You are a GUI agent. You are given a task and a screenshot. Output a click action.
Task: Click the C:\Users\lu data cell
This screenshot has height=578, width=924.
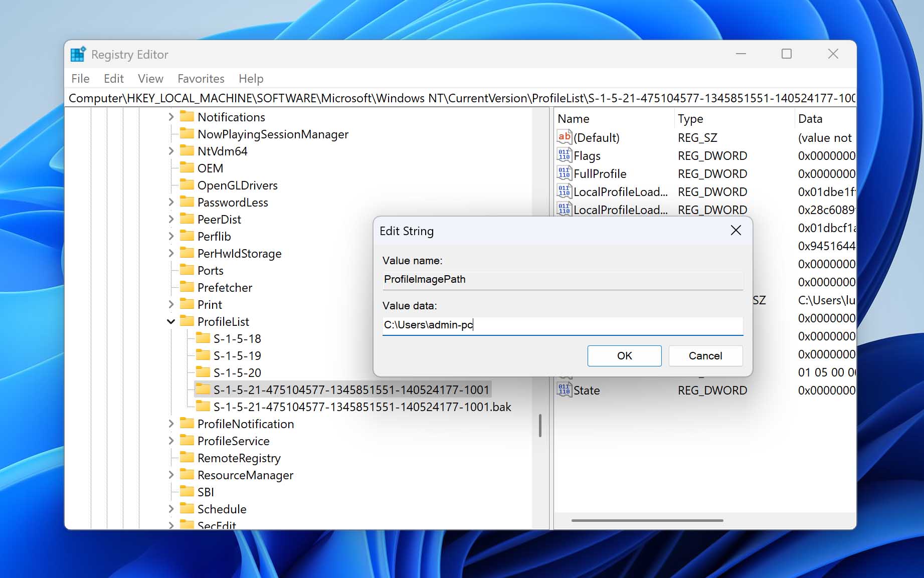click(826, 300)
